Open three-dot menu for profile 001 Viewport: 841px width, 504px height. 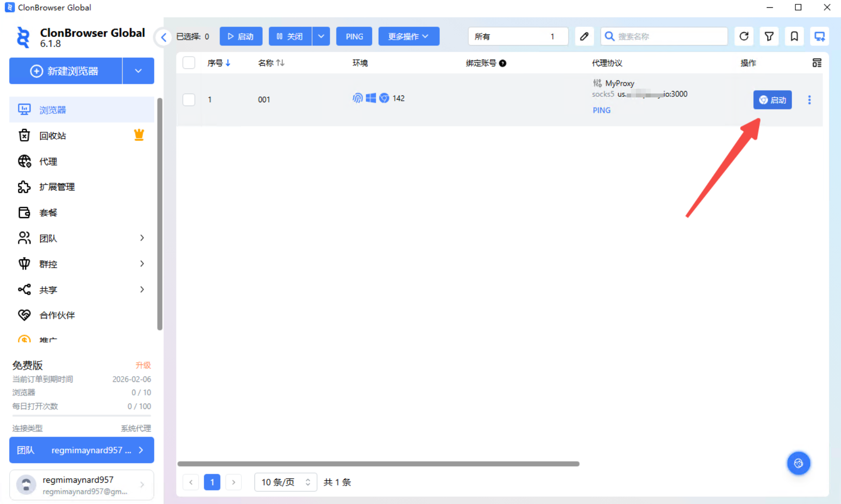coord(809,100)
